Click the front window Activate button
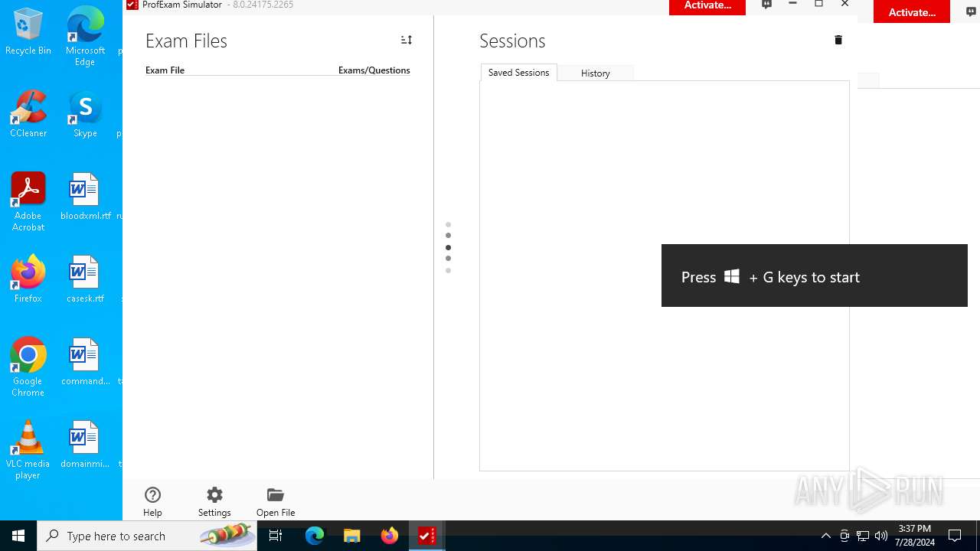The height and width of the screenshot is (551, 980). pos(707,6)
